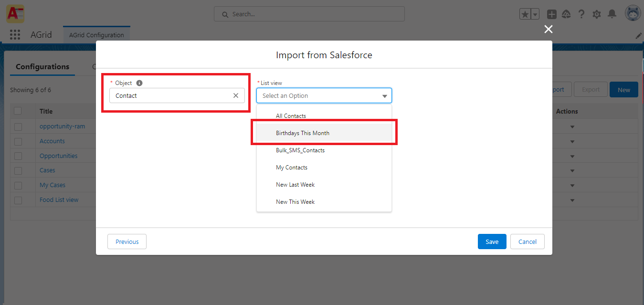644x305 pixels.
Task: Click the AGrid app name label
Action: (x=41, y=35)
